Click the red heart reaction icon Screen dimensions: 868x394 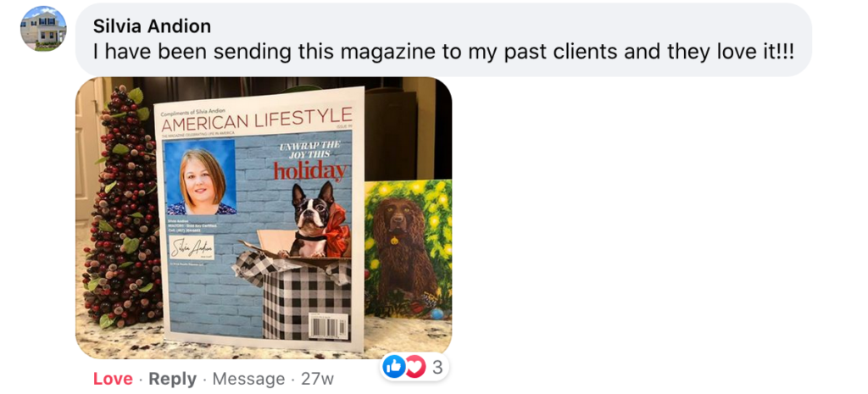point(415,366)
